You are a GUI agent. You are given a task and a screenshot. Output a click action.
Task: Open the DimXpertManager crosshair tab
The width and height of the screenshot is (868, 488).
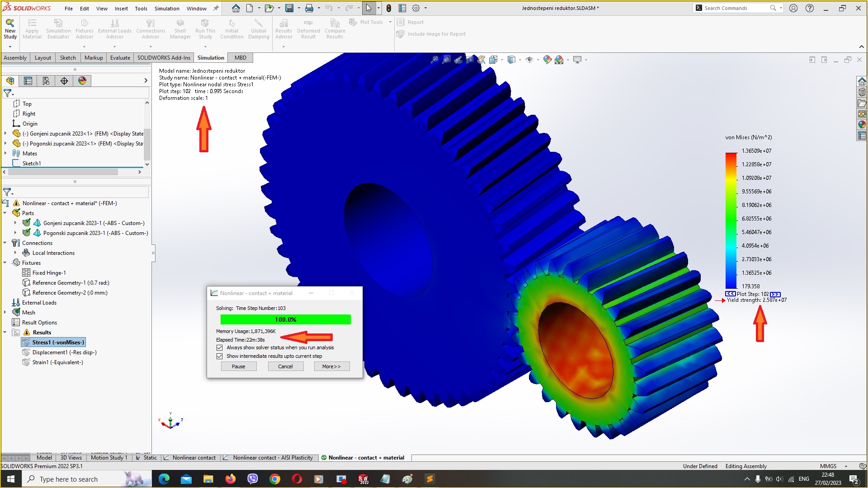(64, 81)
